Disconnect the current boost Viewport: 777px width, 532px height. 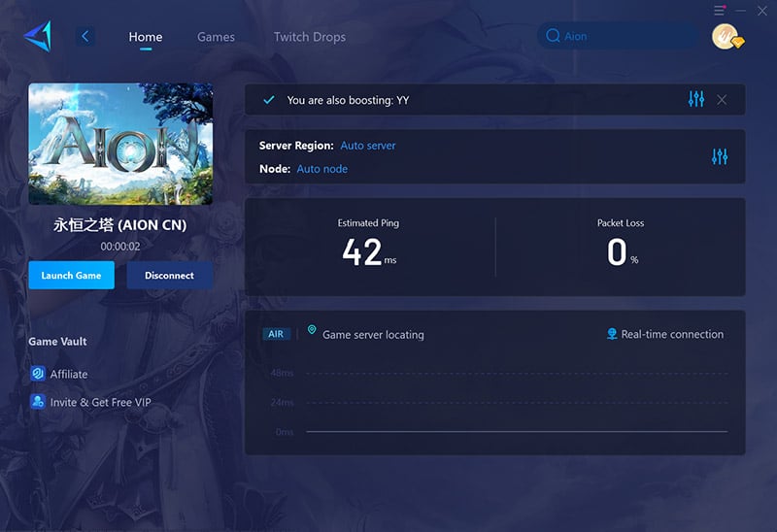click(x=169, y=276)
